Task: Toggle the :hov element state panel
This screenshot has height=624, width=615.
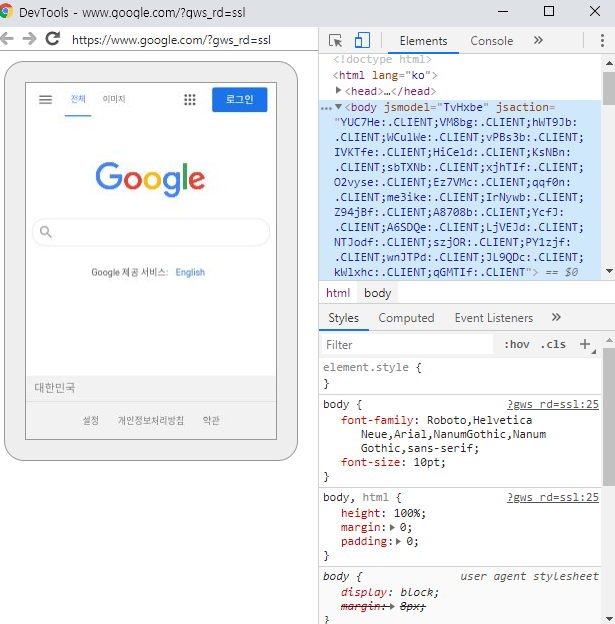Action: click(x=517, y=344)
